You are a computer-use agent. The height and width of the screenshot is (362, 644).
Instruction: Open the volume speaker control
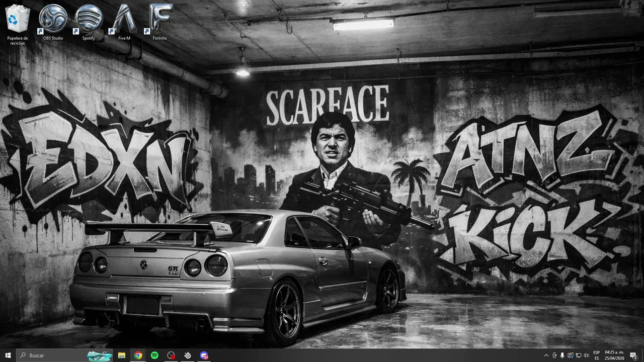pyautogui.click(x=586, y=355)
